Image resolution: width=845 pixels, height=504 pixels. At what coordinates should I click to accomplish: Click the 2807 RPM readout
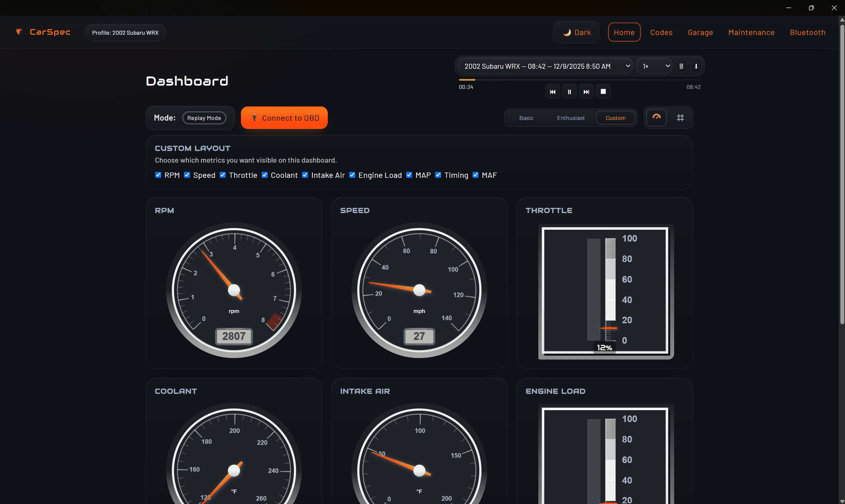coord(234,336)
